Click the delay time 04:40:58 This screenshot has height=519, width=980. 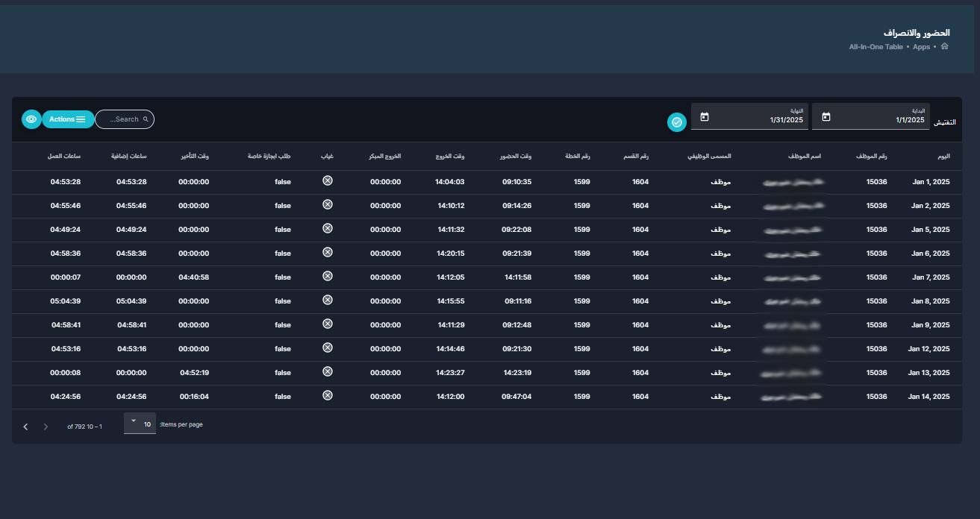(194, 277)
